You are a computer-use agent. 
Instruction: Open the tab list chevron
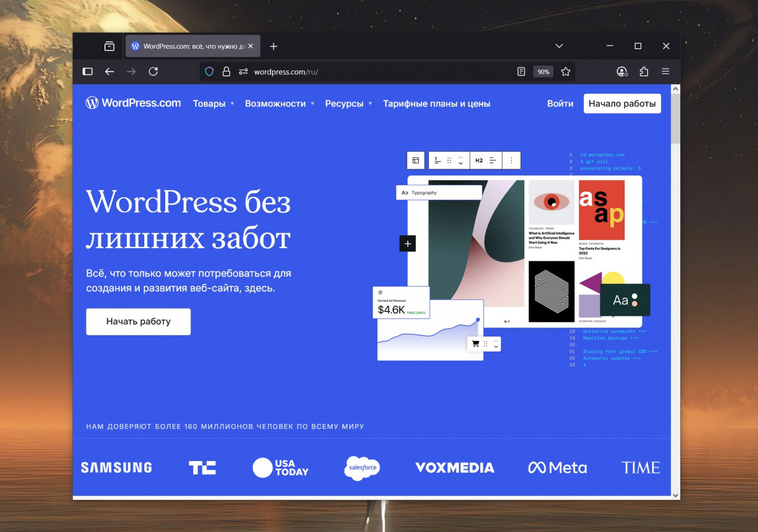pos(558,46)
